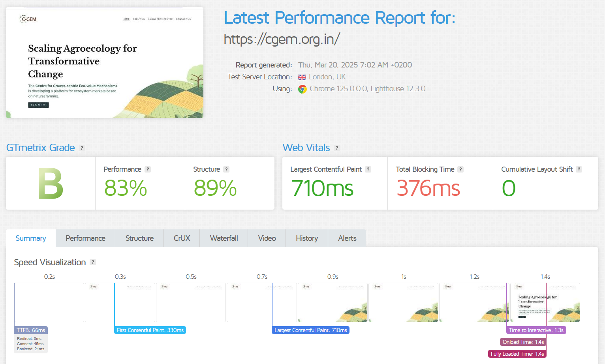Image resolution: width=605 pixels, height=364 pixels.
Task: Click the C-GEM logo in the site preview
Action: [28, 19]
